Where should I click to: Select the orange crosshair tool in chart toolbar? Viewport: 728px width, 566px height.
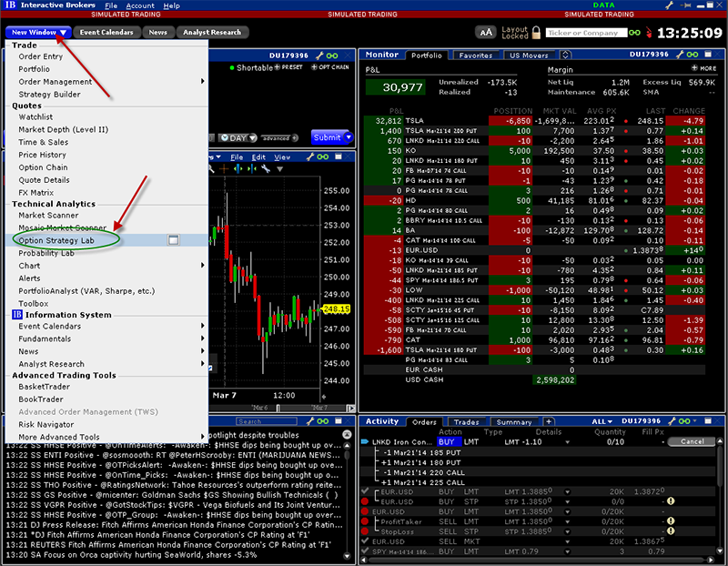(224, 169)
